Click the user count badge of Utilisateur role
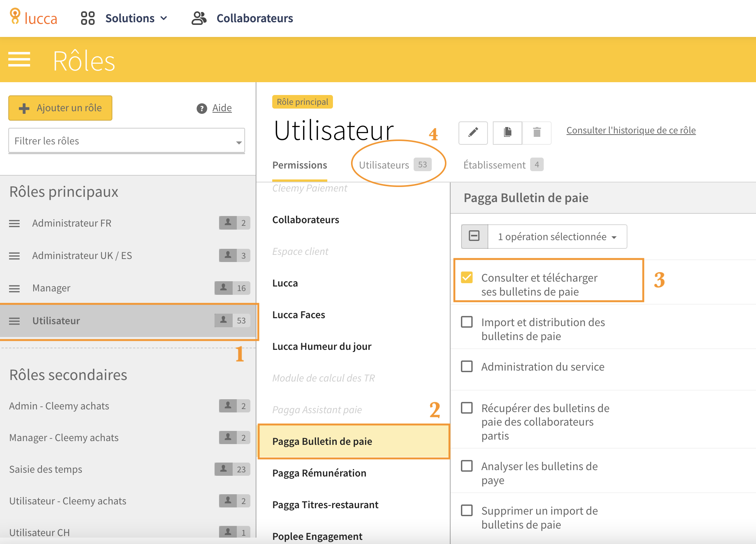756x544 pixels. click(x=232, y=320)
